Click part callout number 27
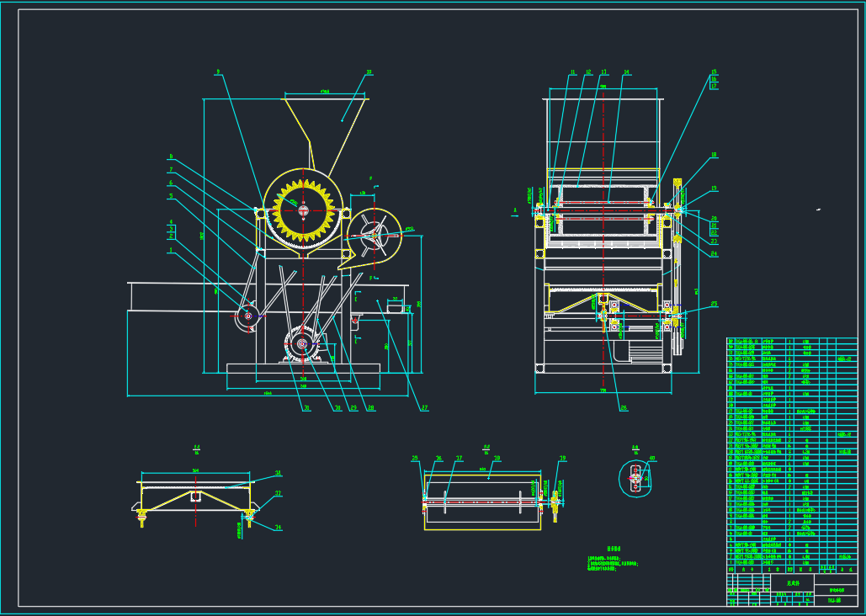 coord(424,408)
